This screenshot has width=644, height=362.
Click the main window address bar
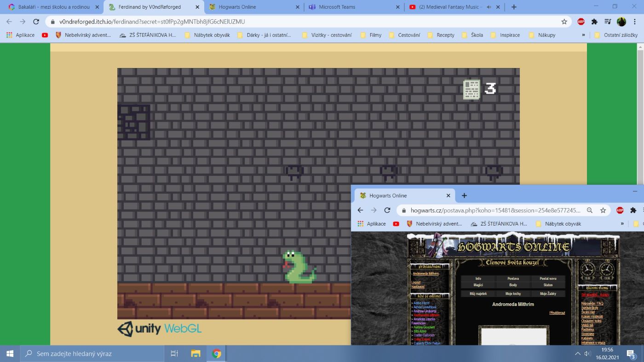pos(308,22)
